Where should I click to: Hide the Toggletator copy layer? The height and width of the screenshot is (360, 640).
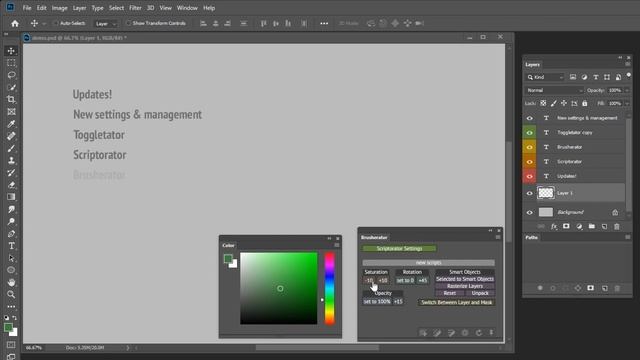coord(529,133)
